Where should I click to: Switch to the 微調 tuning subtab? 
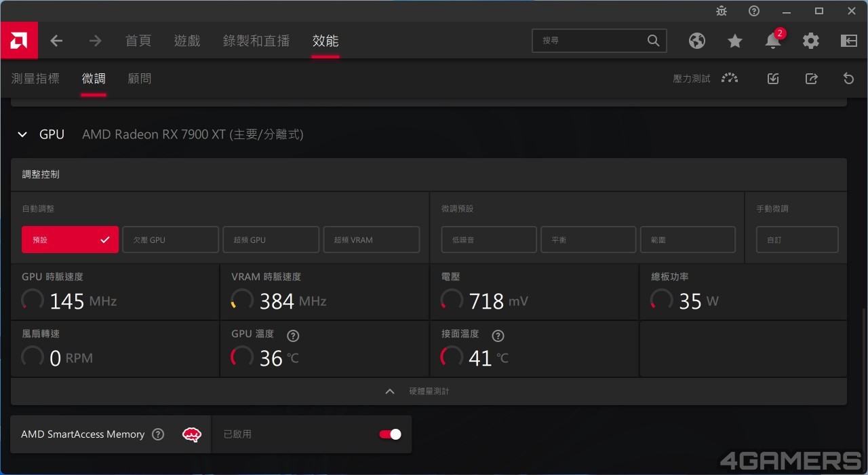(94, 79)
